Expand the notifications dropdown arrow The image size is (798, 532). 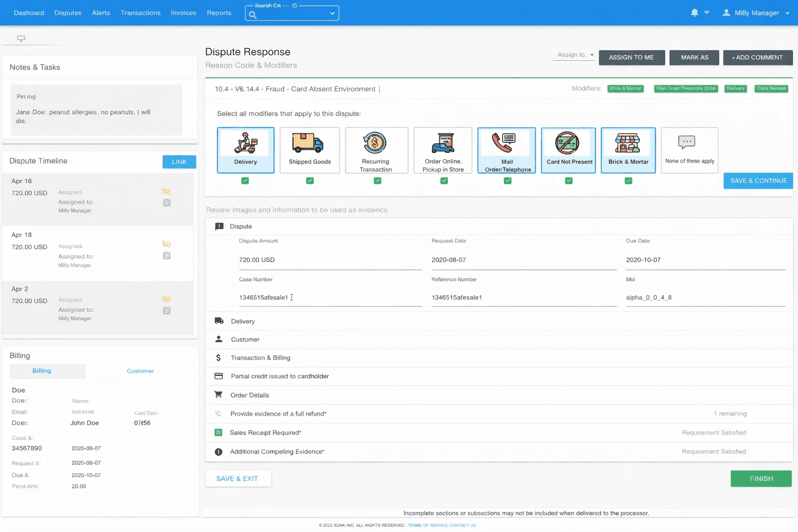point(707,13)
